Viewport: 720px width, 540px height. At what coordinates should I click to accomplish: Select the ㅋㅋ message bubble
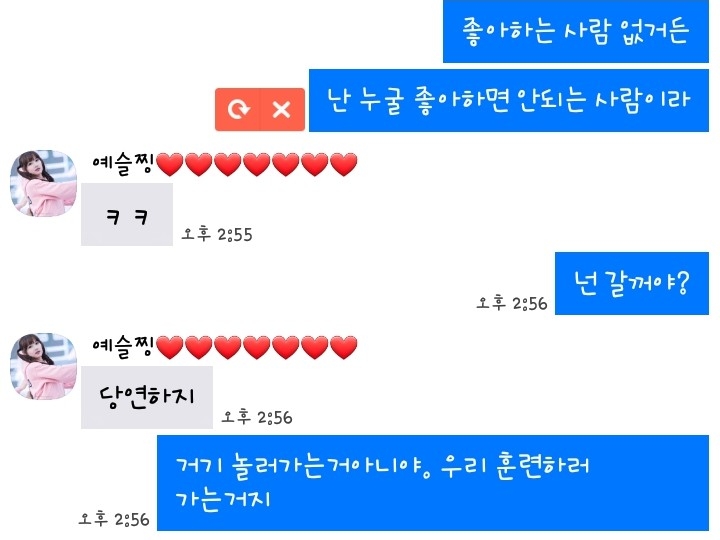(127, 214)
